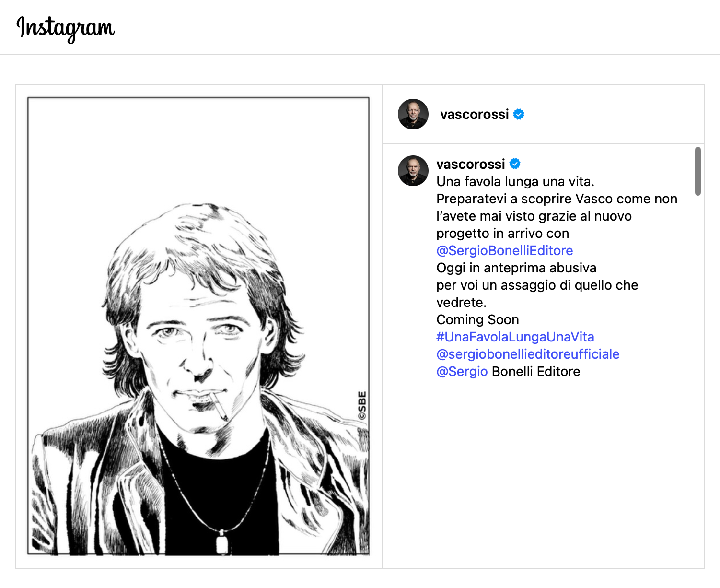This screenshot has width=720, height=588.
Task: Open the profile picture in the post header
Action: click(x=413, y=114)
